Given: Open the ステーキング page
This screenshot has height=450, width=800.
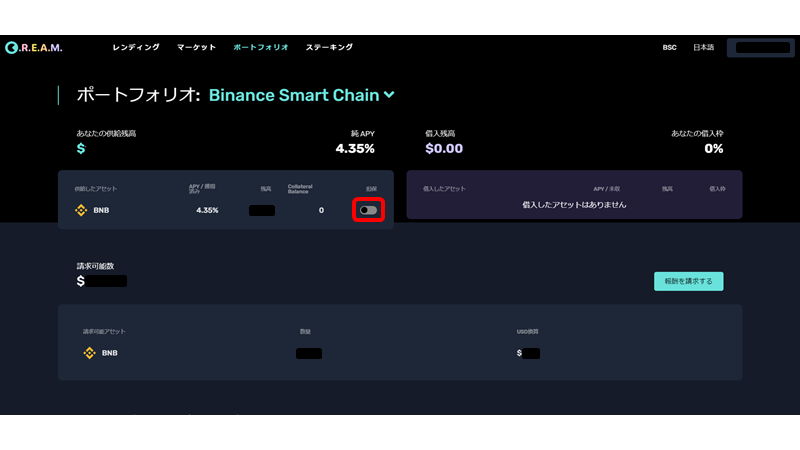Looking at the screenshot, I should (329, 47).
